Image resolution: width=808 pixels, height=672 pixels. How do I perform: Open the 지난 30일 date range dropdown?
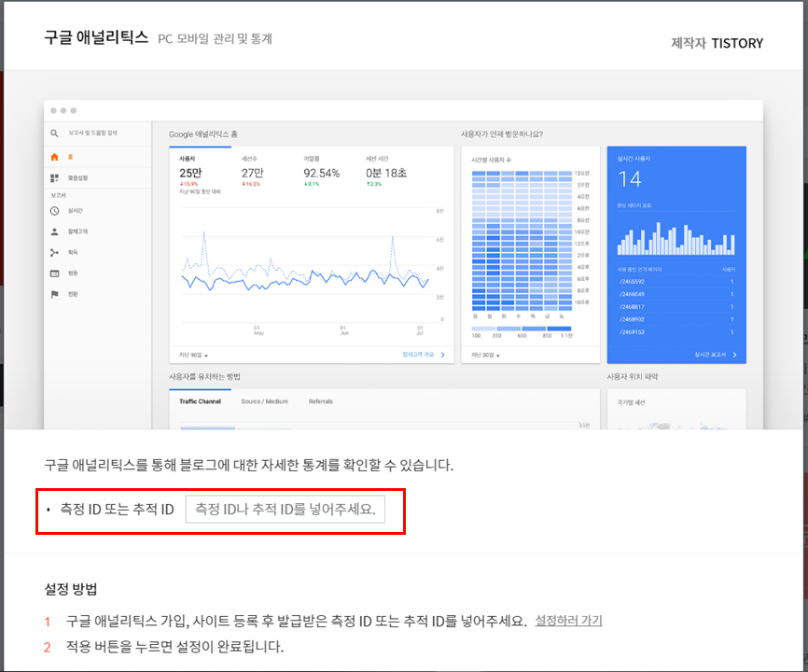click(485, 355)
